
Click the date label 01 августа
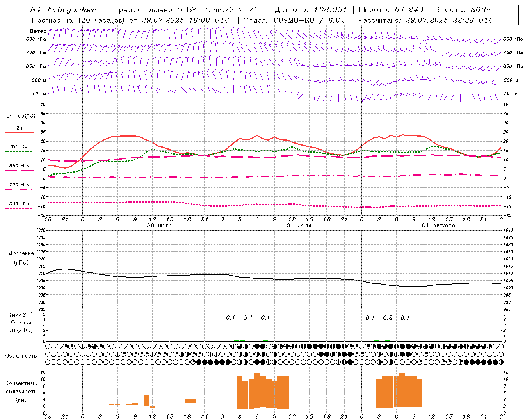(x=438, y=226)
